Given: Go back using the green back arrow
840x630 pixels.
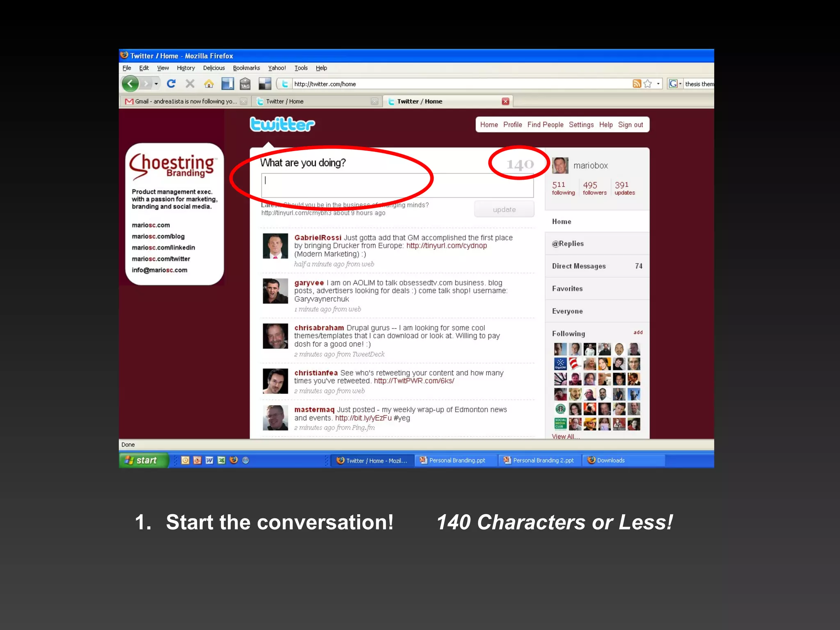Looking at the screenshot, I should click(x=130, y=84).
